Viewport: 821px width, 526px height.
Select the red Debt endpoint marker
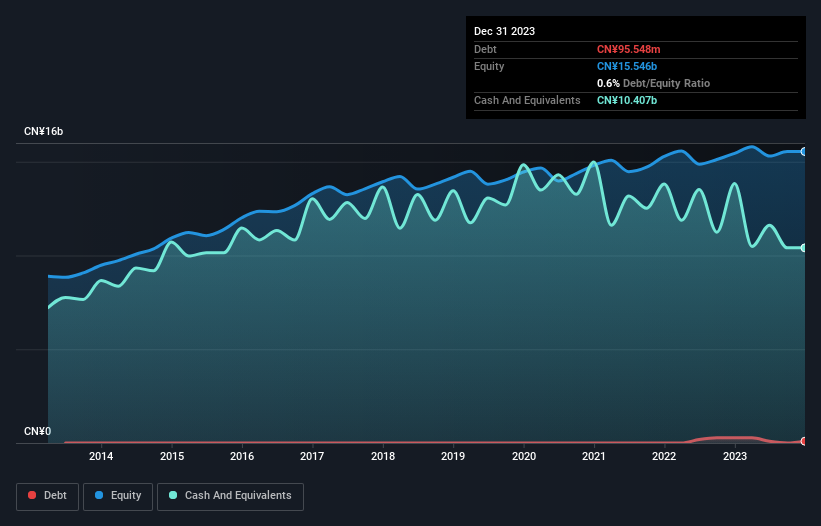(x=804, y=441)
